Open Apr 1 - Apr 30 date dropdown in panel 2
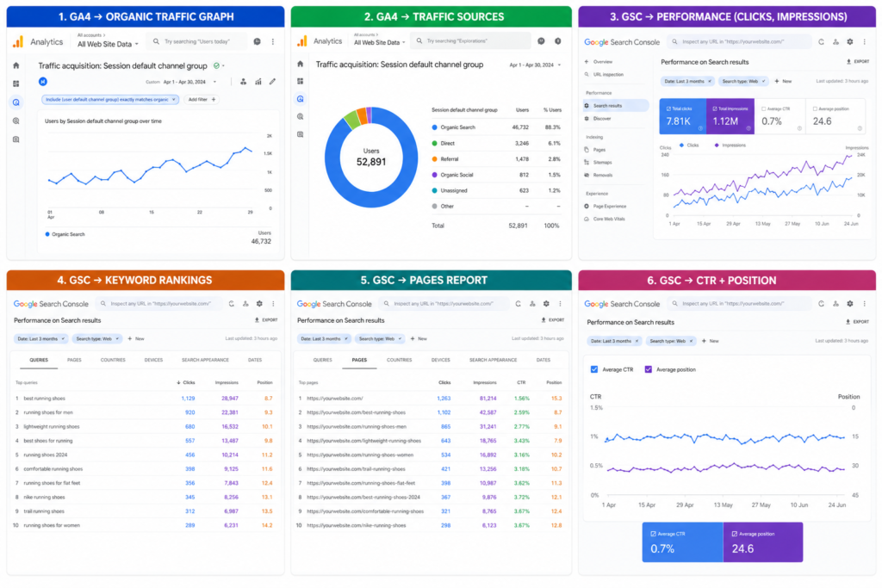This screenshot has height=588, width=882. click(535, 65)
